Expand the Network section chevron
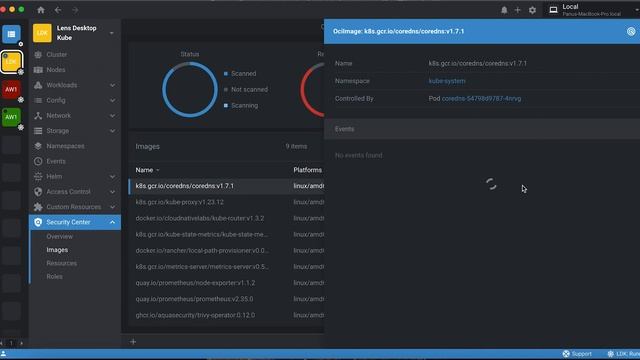Image resolution: width=640 pixels, height=360 pixels. click(x=112, y=116)
